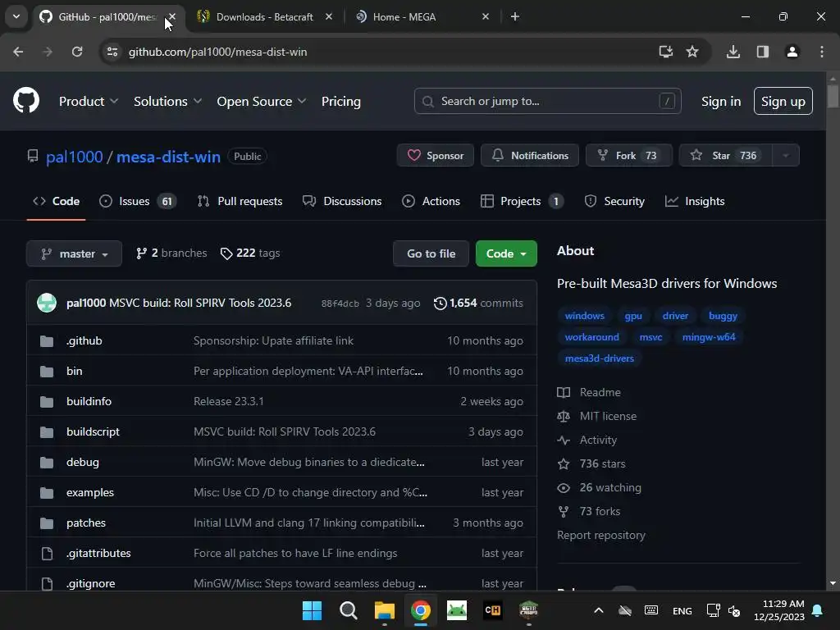Go back with the browser back arrow

(18, 52)
